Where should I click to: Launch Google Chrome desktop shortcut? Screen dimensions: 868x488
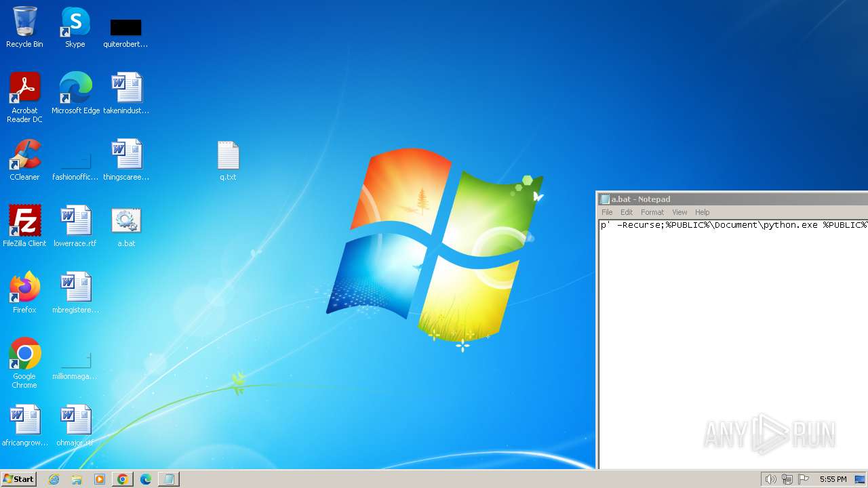point(24,363)
